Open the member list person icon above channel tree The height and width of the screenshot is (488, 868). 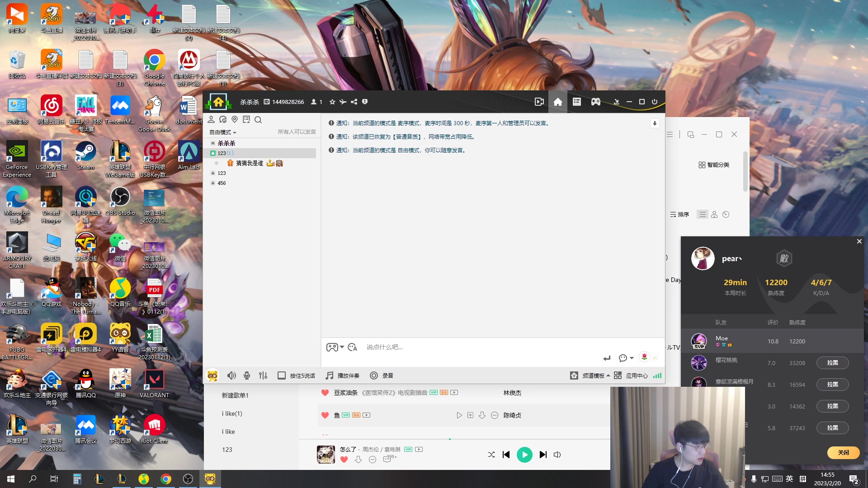pyautogui.click(x=211, y=120)
